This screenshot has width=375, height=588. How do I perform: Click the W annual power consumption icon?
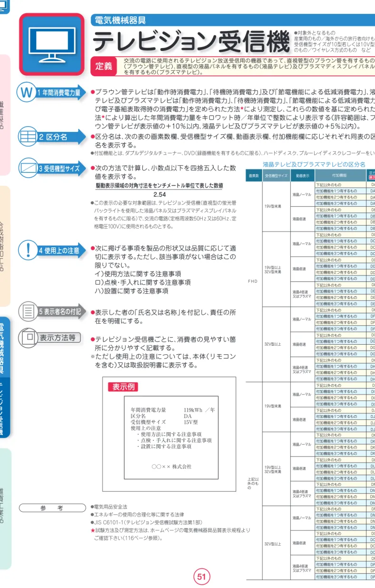tap(26, 92)
